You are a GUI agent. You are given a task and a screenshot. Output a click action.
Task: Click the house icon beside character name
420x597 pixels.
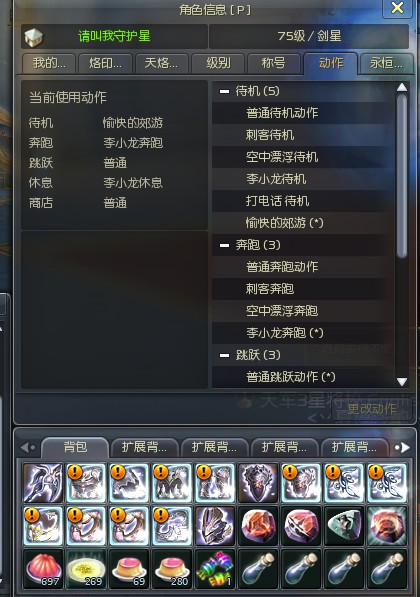click(x=34, y=37)
